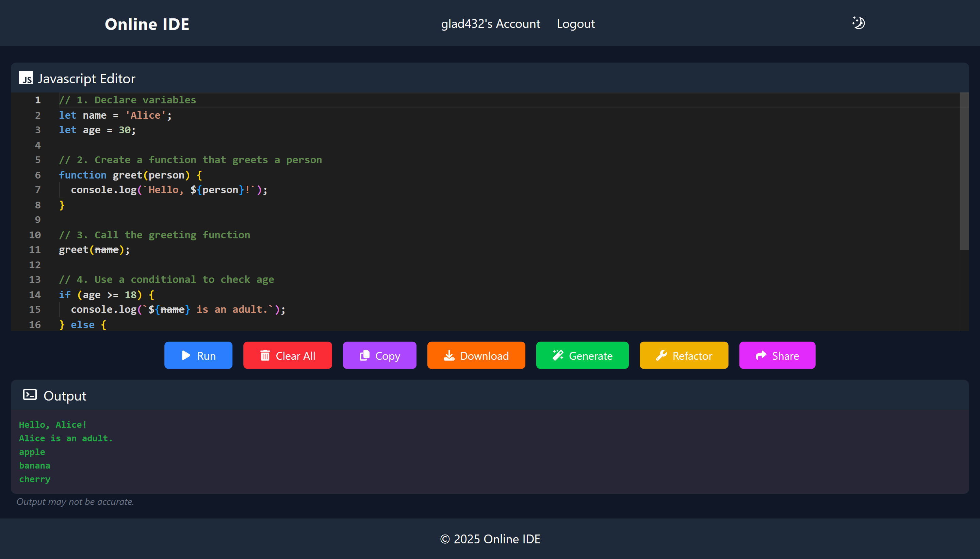
Task: Generate code with the Generate label
Action: pyautogui.click(x=591, y=356)
